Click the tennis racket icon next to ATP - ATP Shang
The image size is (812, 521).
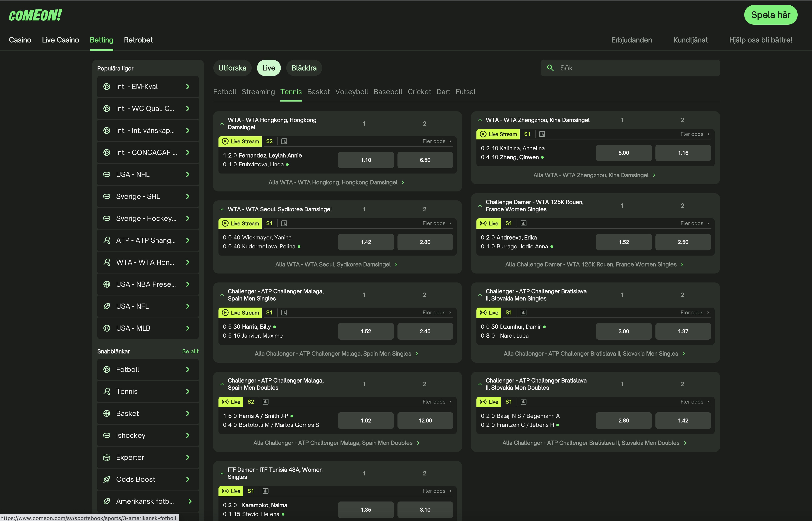pos(107,240)
